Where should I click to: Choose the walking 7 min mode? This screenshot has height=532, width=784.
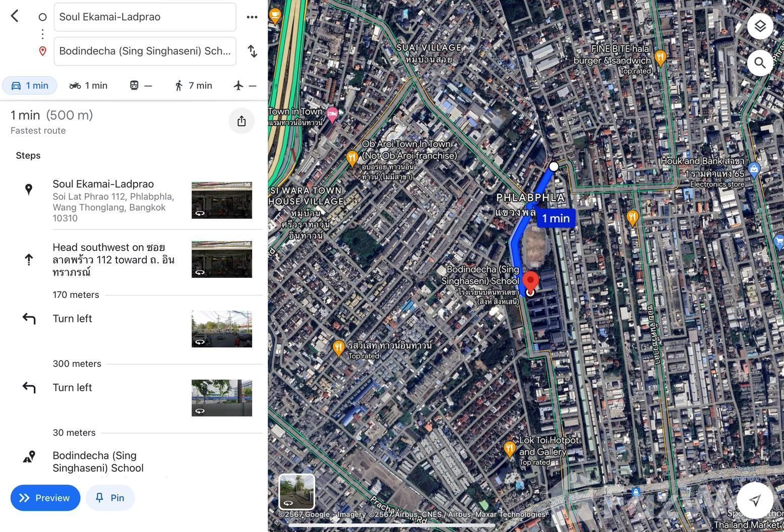[193, 86]
